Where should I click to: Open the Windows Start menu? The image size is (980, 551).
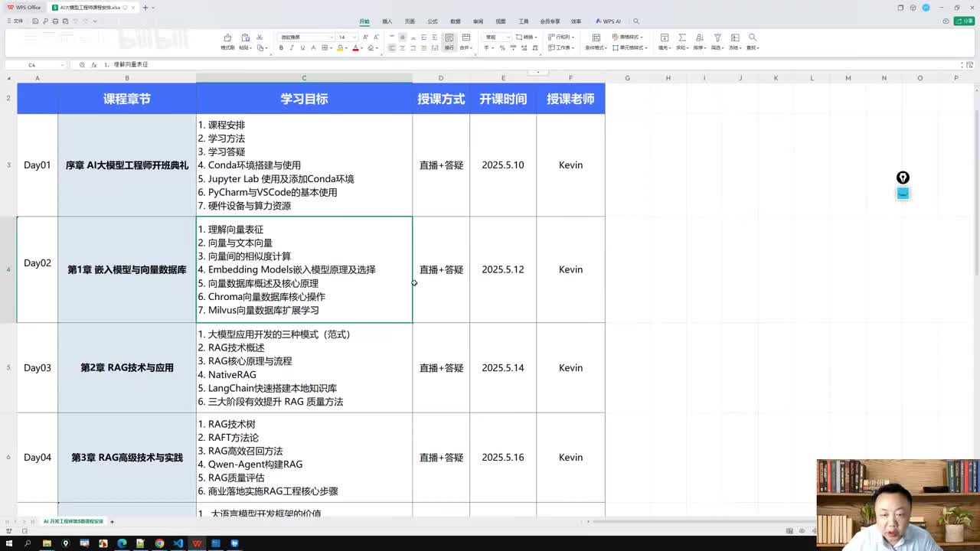[x=9, y=543]
